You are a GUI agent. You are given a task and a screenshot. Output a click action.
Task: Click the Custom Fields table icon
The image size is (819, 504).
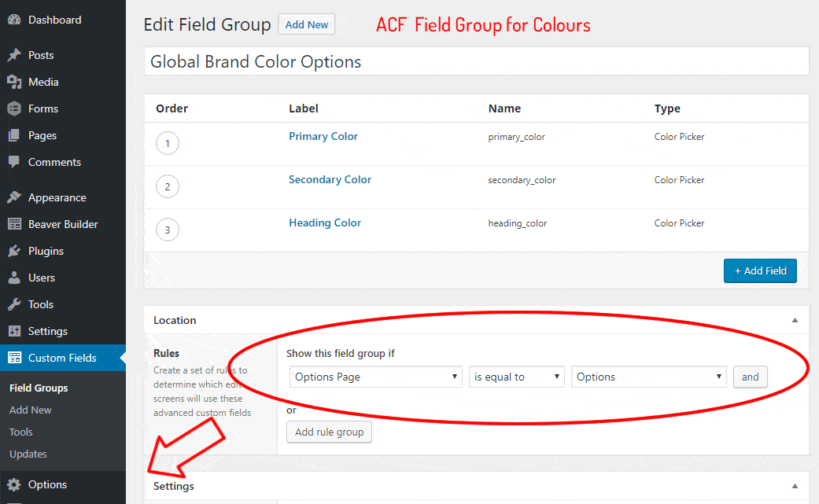[14, 358]
